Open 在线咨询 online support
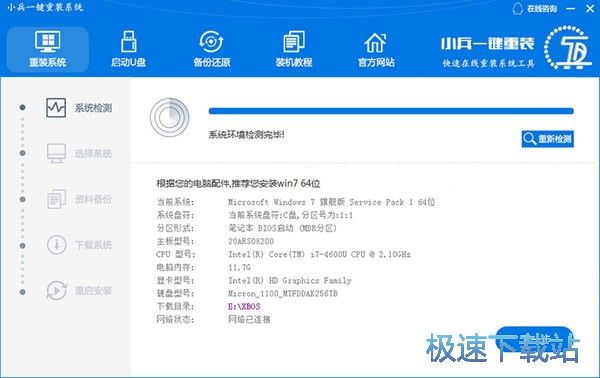 pos(535,8)
